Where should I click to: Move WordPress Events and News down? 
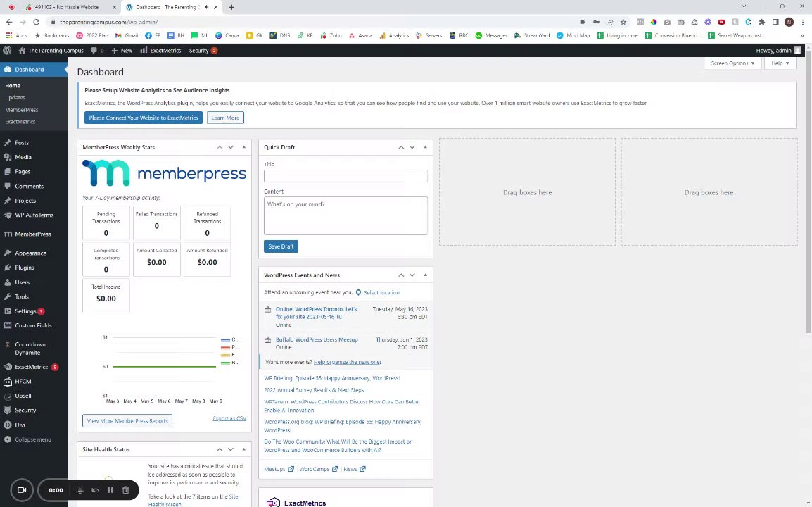pyautogui.click(x=412, y=275)
